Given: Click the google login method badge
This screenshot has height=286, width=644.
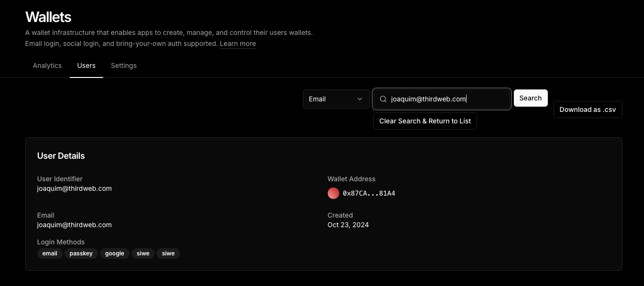Looking at the screenshot, I should pyautogui.click(x=114, y=253).
